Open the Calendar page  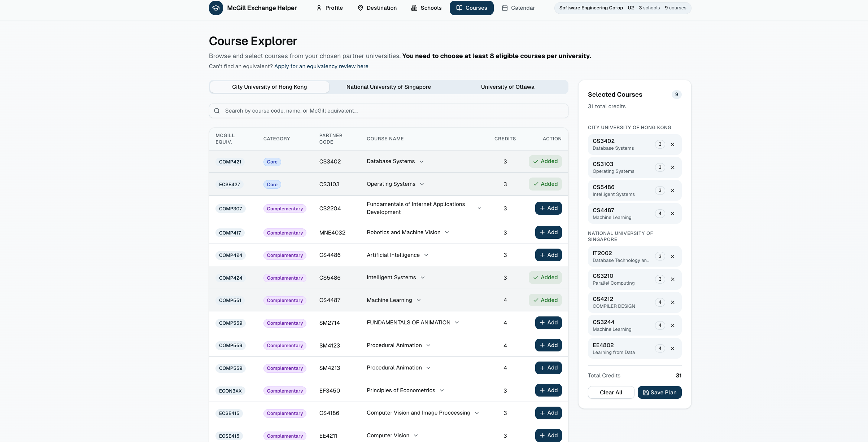[518, 8]
